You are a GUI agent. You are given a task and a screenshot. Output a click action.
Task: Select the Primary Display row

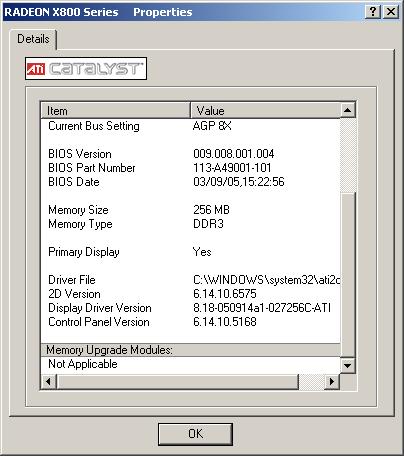(x=190, y=252)
